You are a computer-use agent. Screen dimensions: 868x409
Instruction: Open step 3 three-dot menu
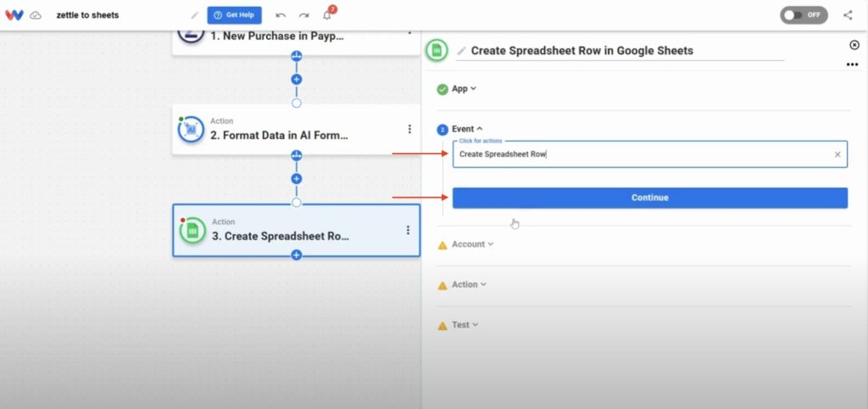408,230
